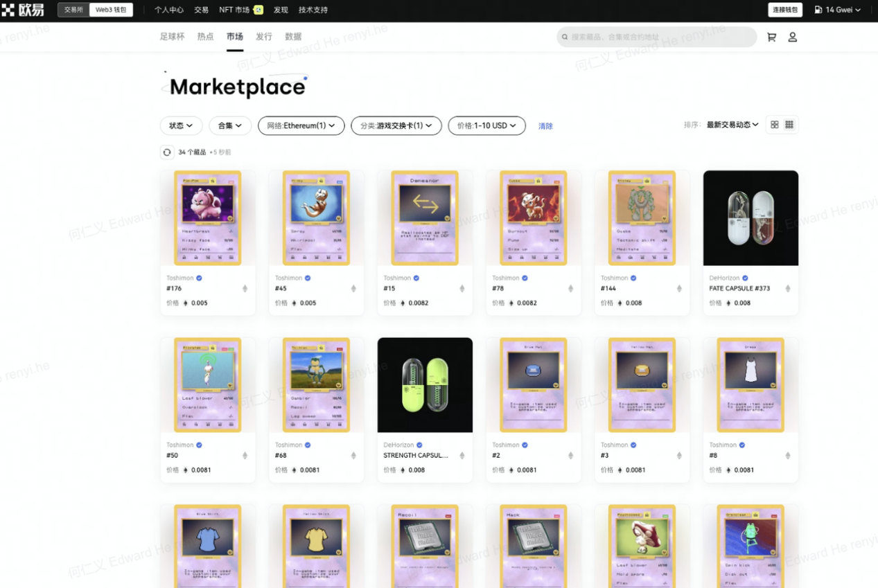Focus the NFT search input field
This screenshot has height=588, width=878.
point(657,37)
